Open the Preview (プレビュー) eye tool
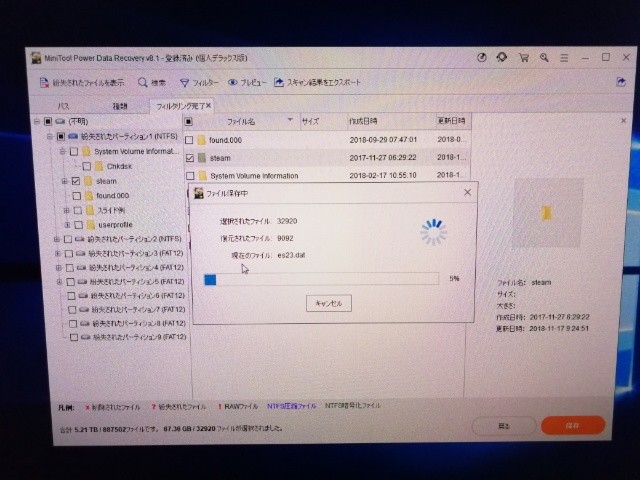The width and height of the screenshot is (640, 480). 247,82
